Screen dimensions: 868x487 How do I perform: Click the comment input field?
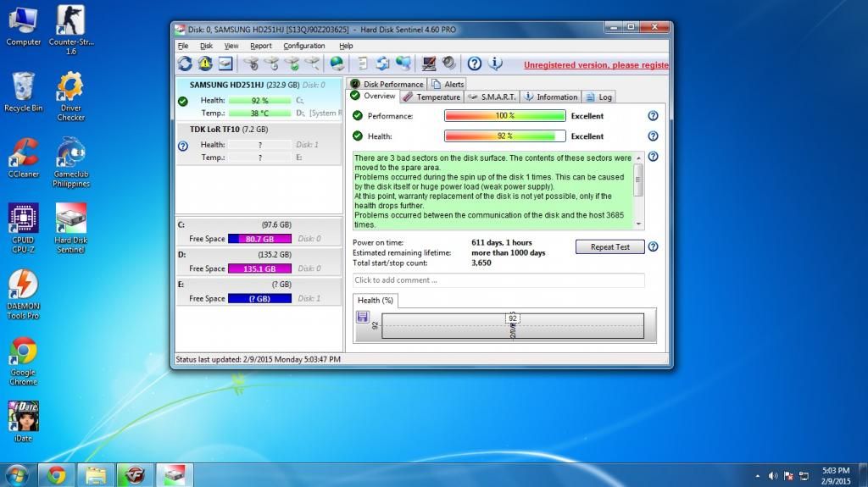(x=498, y=280)
